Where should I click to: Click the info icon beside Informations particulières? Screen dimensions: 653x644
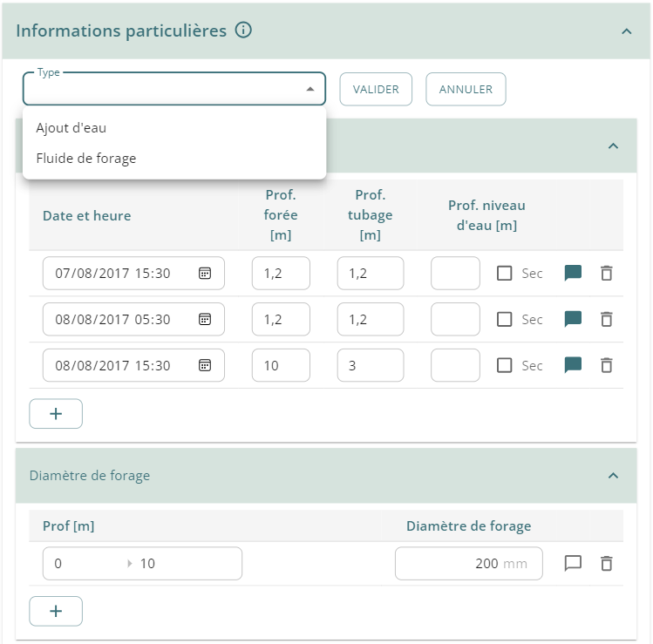coord(243,31)
